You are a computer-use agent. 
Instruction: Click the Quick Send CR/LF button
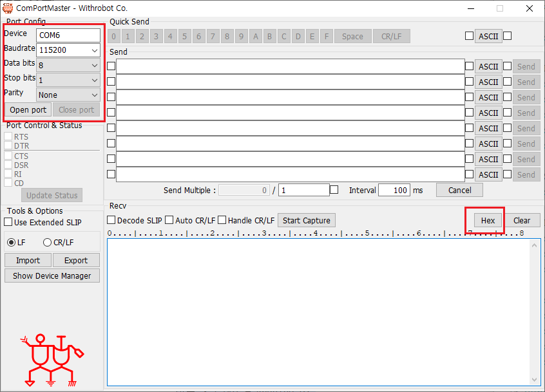(392, 37)
